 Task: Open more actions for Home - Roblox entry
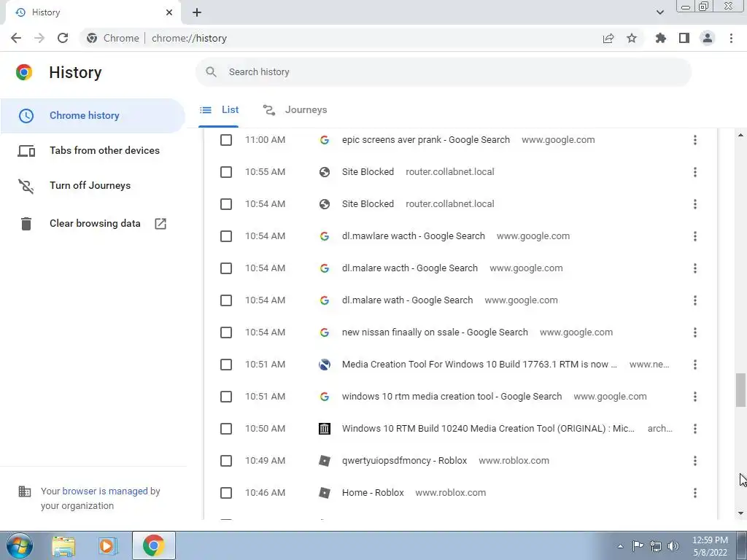point(695,493)
